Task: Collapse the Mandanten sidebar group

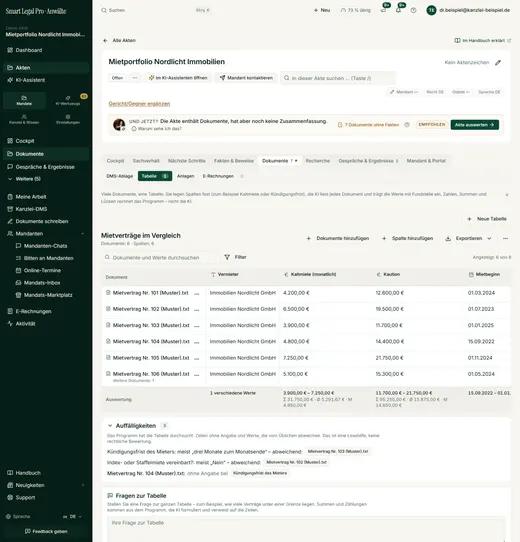Action: point(83,234)
